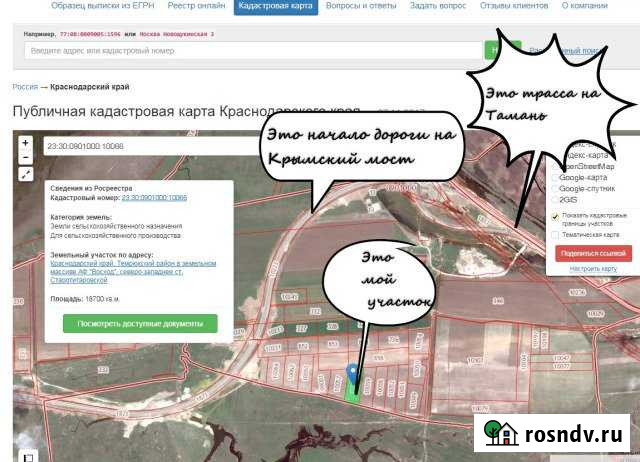Enable the Тематическая карта checkbox

555,235
